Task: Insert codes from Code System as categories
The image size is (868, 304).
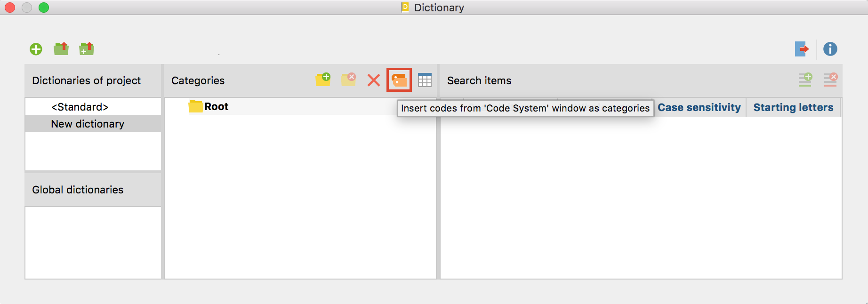Action: [x=399, y=80]
